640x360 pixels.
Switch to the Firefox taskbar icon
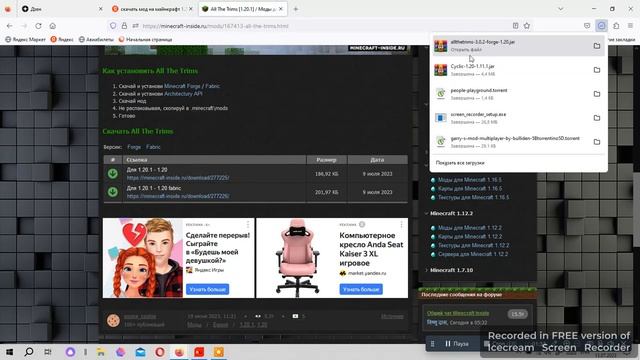179,352
